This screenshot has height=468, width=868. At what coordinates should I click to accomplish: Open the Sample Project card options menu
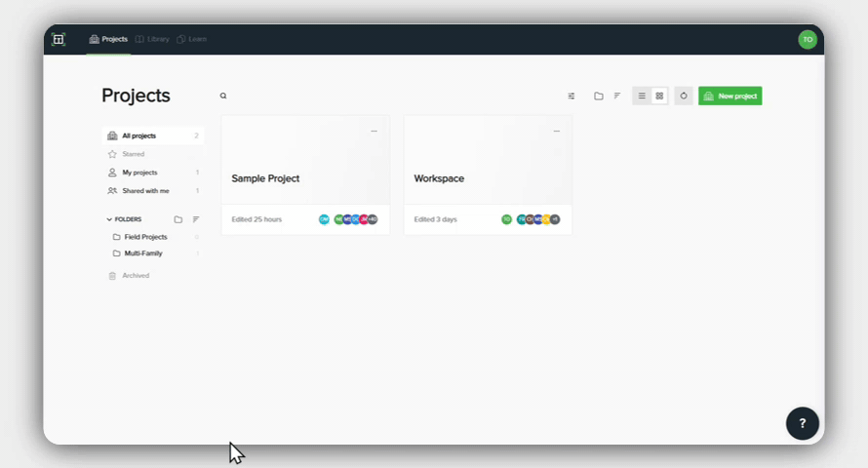(374, 131)
